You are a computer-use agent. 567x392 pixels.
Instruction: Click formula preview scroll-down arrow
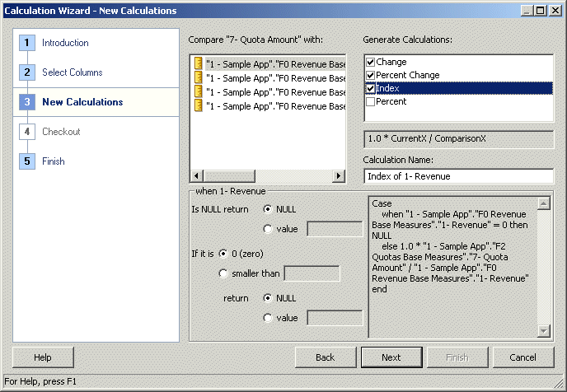click(x=544, y=331)
